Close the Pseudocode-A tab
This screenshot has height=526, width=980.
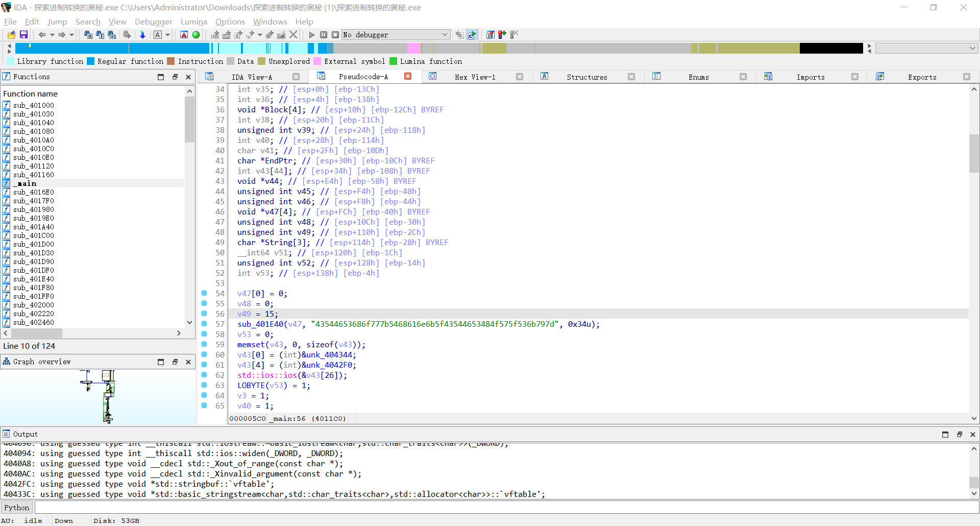408,76
